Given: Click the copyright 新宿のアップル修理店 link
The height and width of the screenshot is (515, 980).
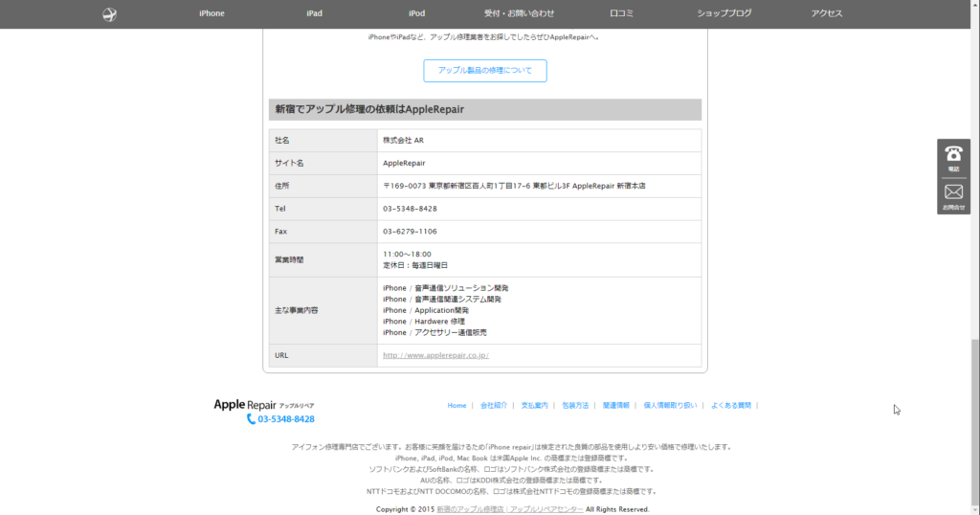Looking at the screenshot, I should (510, 509).
